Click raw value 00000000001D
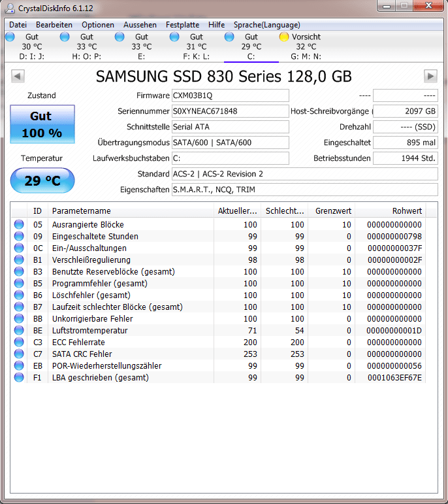 pyautogui.click(x=394, y=330)
